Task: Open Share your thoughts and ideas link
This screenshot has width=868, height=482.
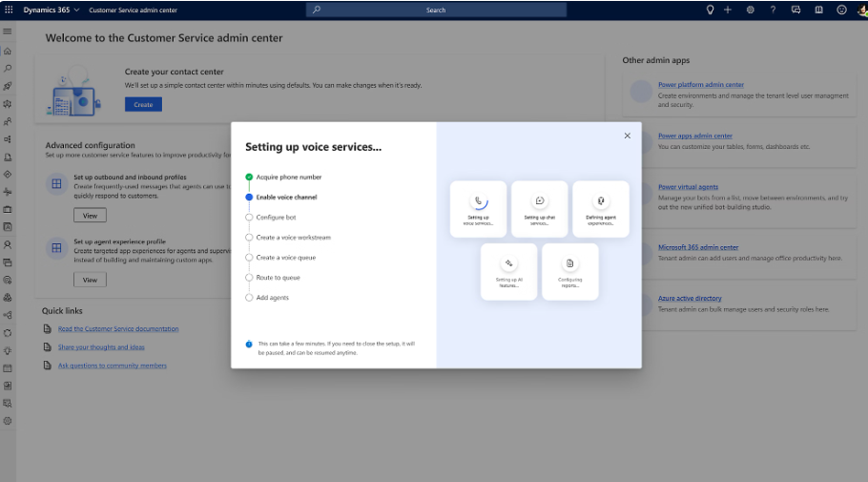Action: pos(101,347)
